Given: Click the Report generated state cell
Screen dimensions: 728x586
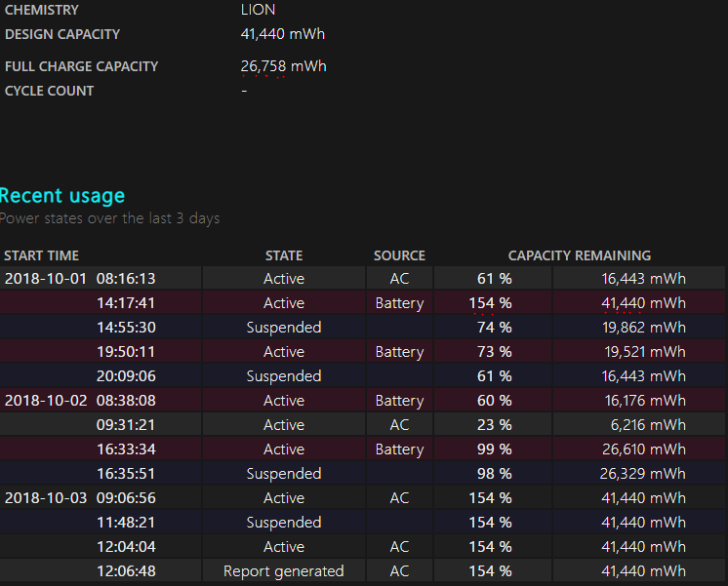Looking at the screenshot, I should tap(284, 571).
